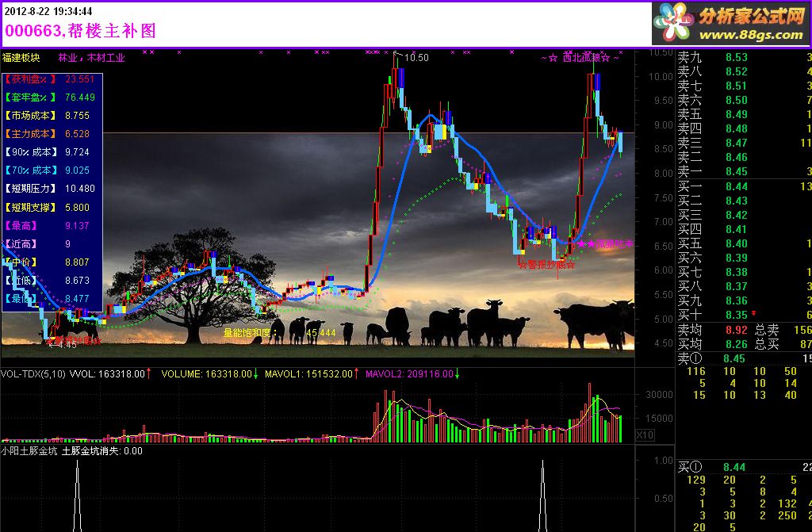Select the 卖五 8.49 order row
The height and width of the screenshot is (532, 812).
(744, 114)
